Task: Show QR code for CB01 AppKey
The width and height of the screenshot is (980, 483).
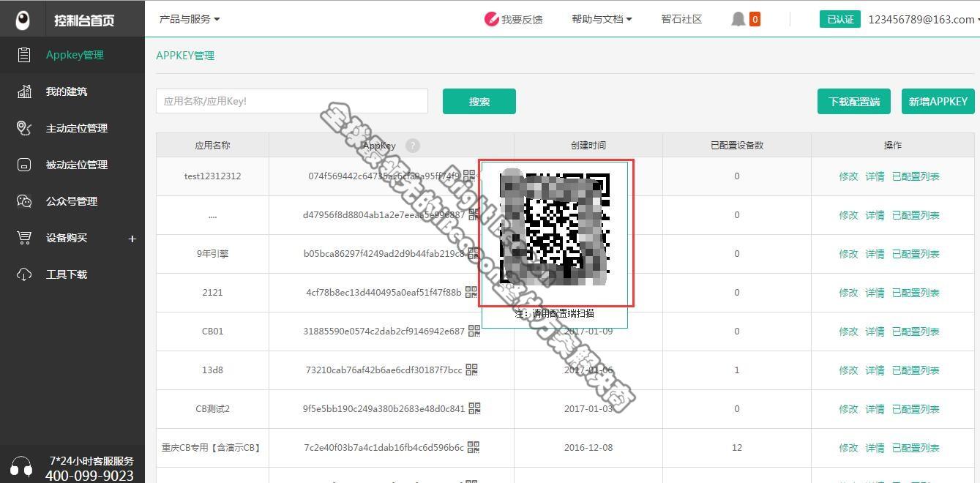Action: pos(474,331)
